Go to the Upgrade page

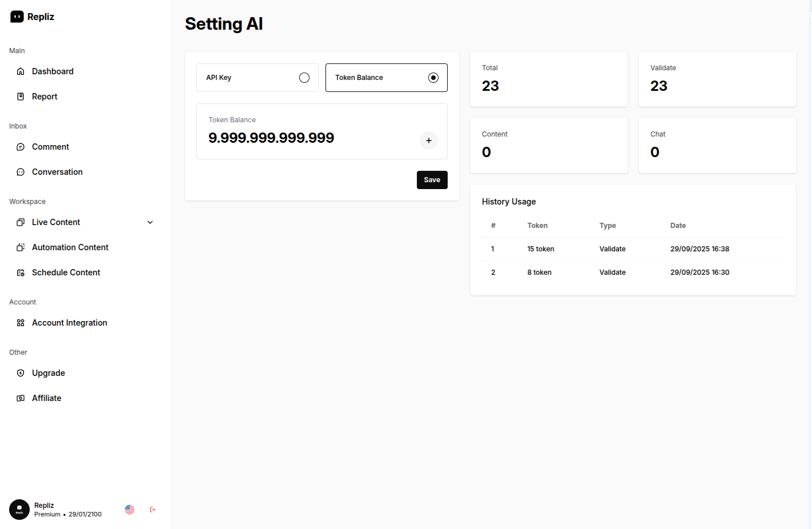(49, 373)
